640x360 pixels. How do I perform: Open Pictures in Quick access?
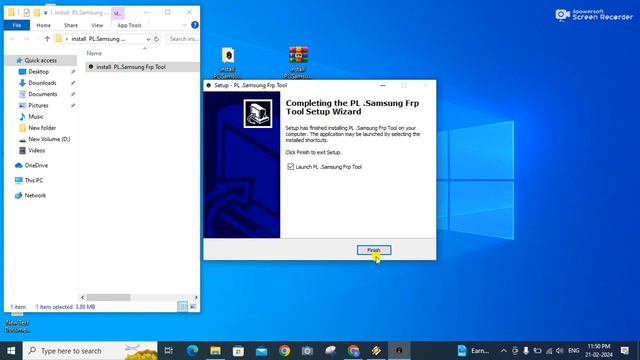(x=38, y=105)
